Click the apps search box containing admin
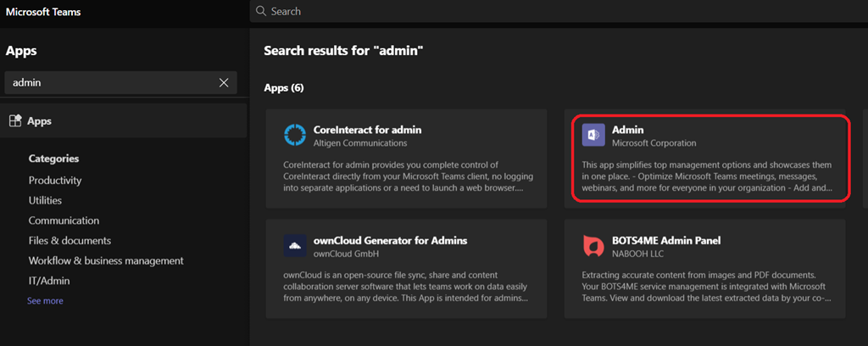The image size is (868, 346). coord(110,82)
